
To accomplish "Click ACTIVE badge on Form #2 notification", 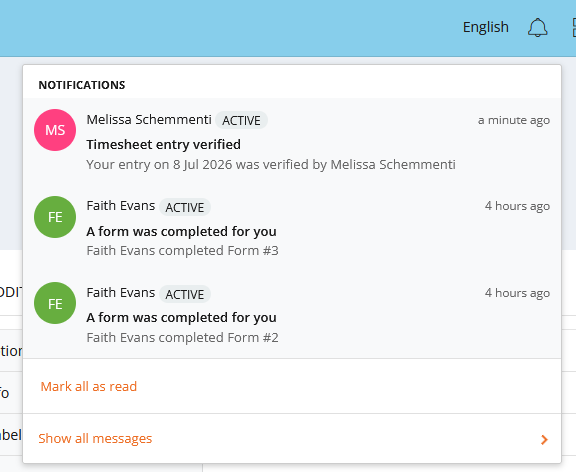I will click(185, 294).
